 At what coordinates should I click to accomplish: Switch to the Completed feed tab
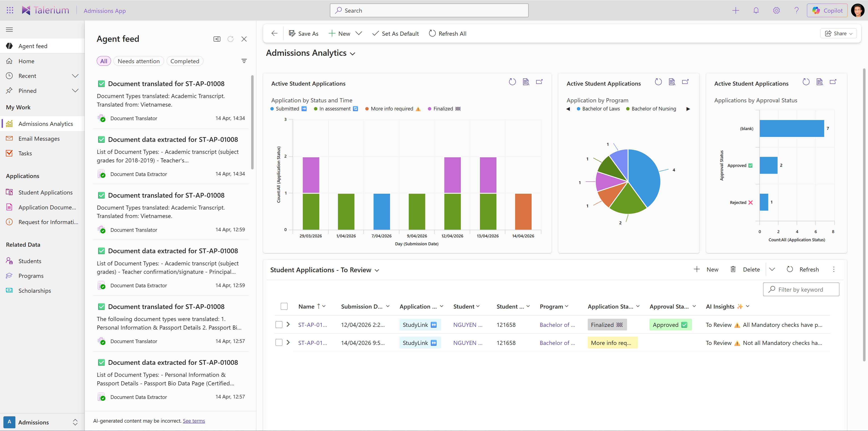pos(185,61)
